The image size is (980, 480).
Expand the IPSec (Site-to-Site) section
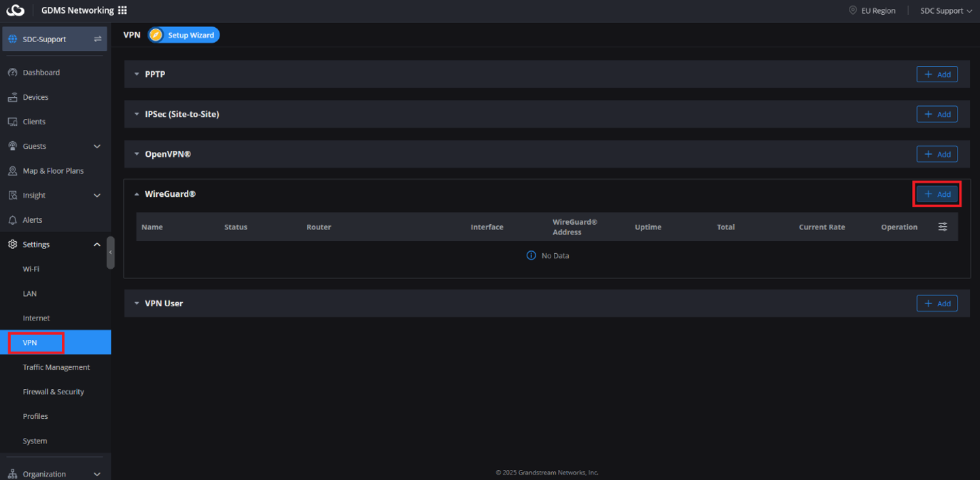(137, 114)
